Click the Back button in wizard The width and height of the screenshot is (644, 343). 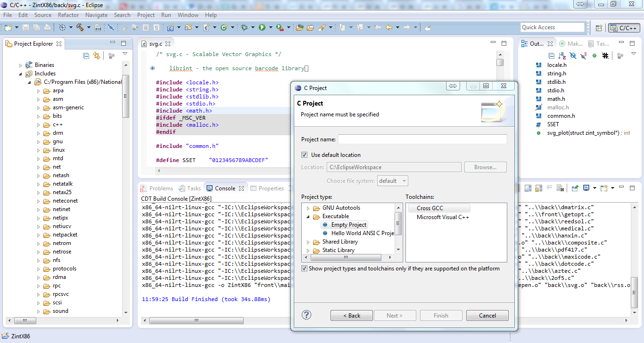[351, 316]
